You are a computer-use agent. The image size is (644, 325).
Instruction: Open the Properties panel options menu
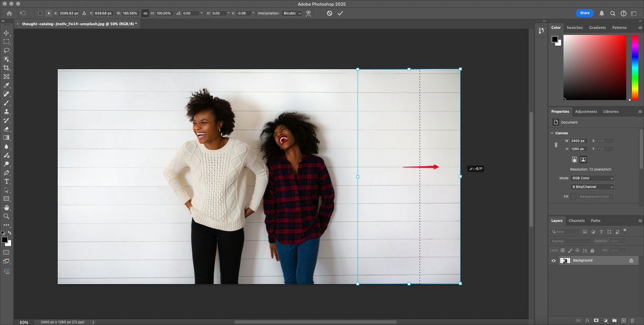click(640, 111)
